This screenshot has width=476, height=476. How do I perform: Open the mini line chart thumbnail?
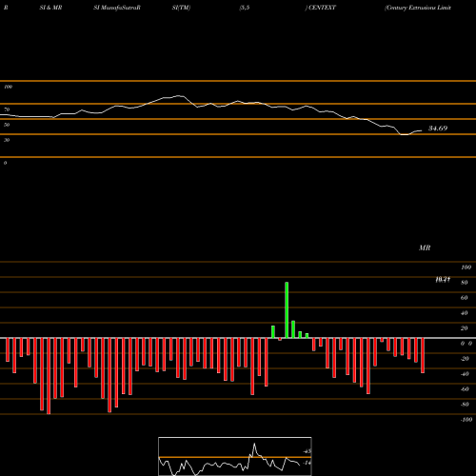pos(235,456)
